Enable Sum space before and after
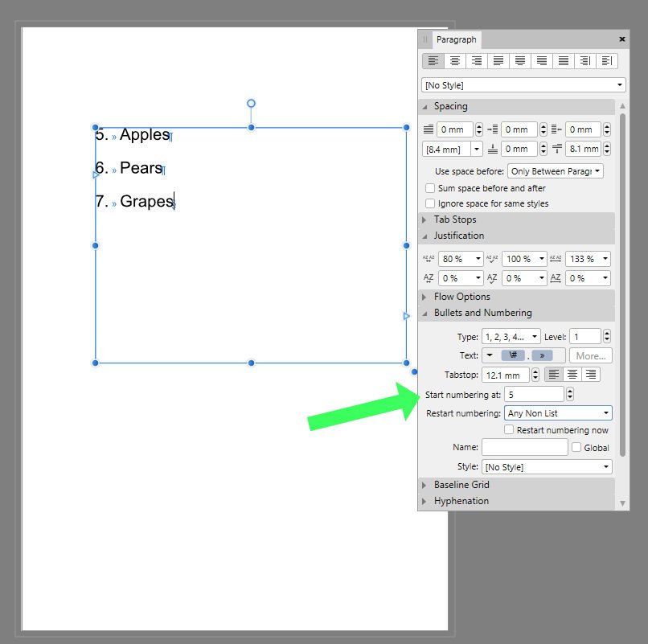The width and height of the screenshot is (648, 644). pyautogui.click(x=430, y=188)
